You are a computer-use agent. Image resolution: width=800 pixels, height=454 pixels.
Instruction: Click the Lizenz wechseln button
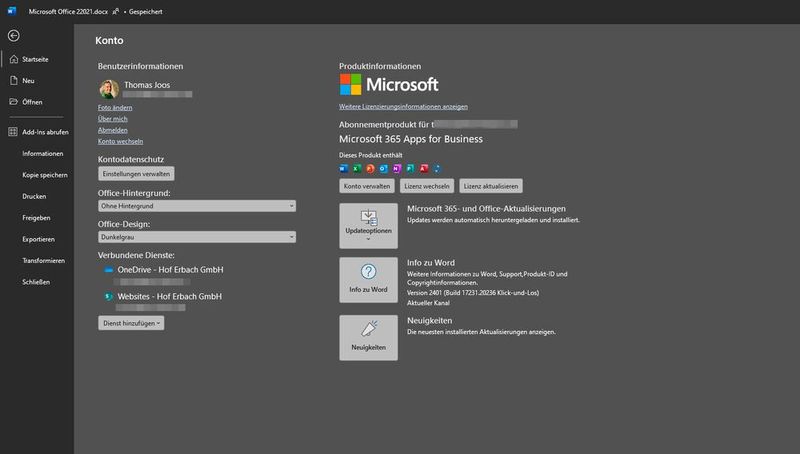pyautogui.click(x=427, y=186)
